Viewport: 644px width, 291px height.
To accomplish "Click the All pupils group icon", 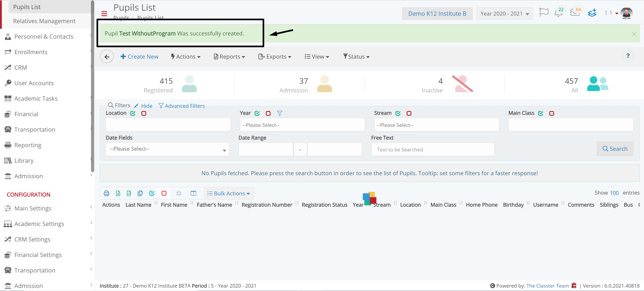I will pos(597,84).
